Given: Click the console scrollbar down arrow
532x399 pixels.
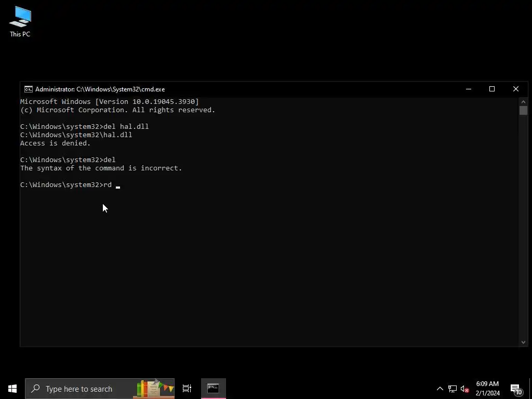Looking at the screenshot, I should (523, 342).
